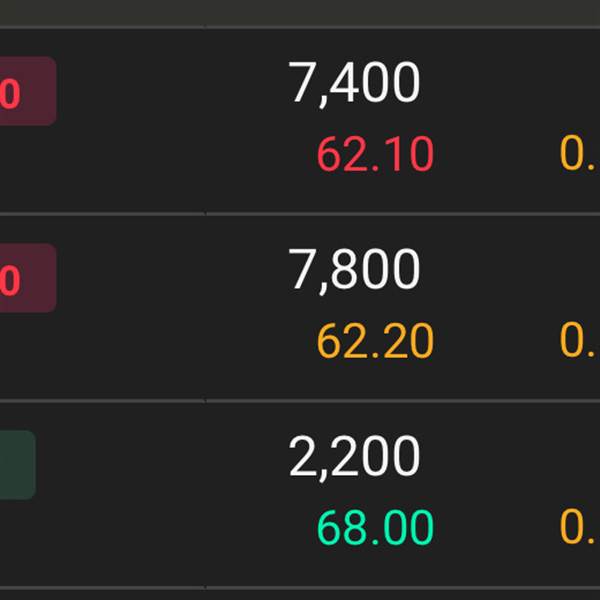Open the stock row showing 7,800 and 62.20
Screen dimensions: 600x600
(300, 308)
